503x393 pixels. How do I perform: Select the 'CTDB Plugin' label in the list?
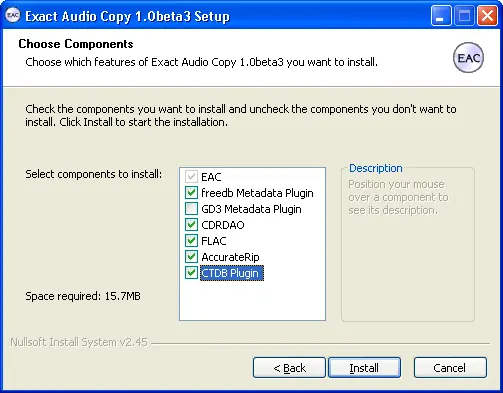[232, 273]
